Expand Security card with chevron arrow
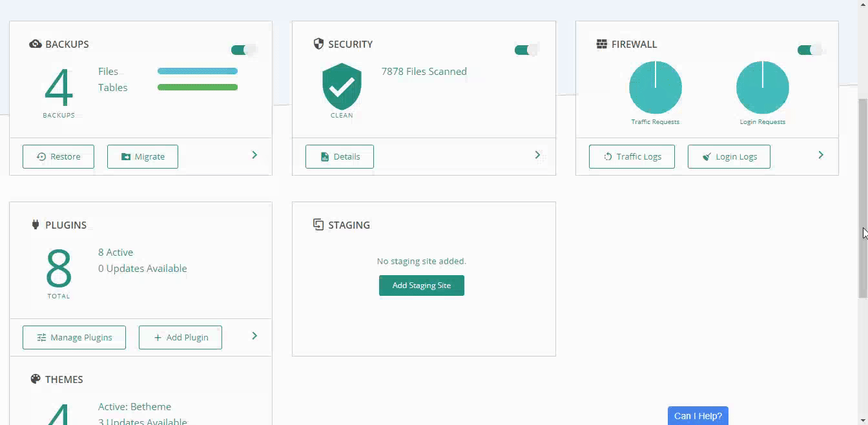 537,155
